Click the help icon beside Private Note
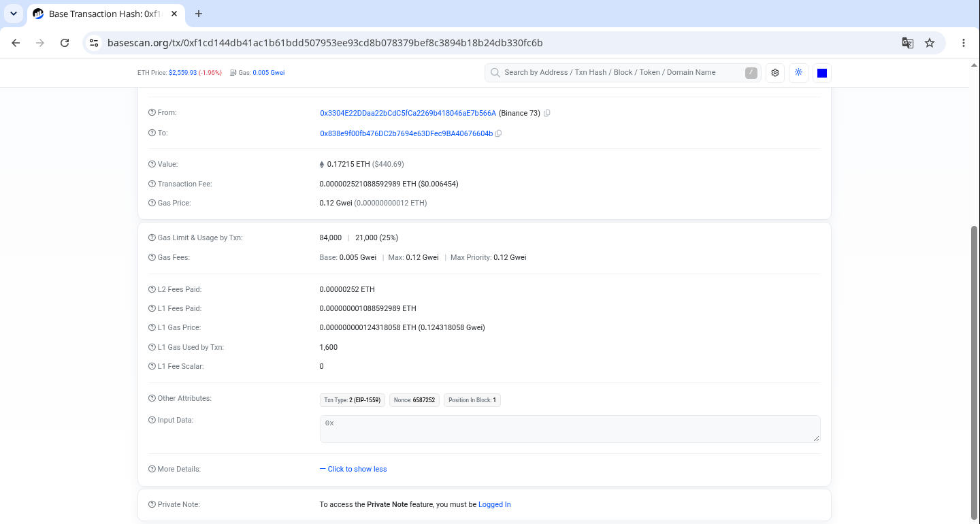The height and width of the screenshot is (524, 980). [152, 504]
